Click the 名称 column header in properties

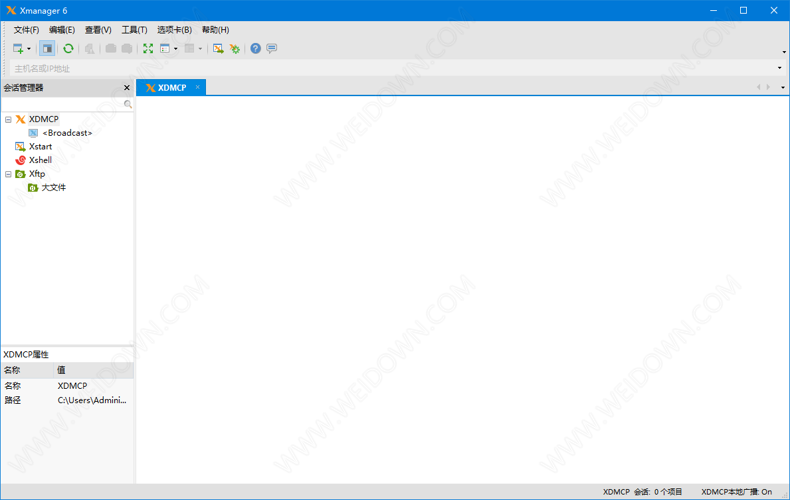pyautogui.click(x=27, y=370)
